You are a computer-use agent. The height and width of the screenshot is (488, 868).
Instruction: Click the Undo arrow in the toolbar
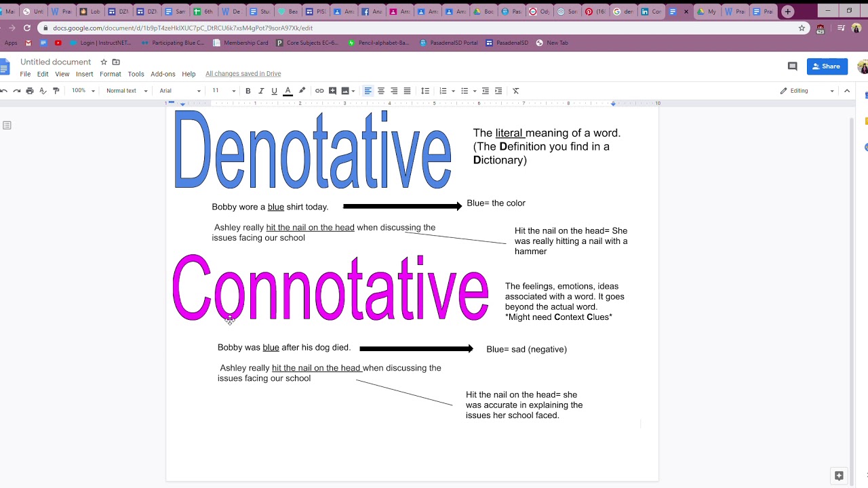pyautogui.click(x=3, y=91)
